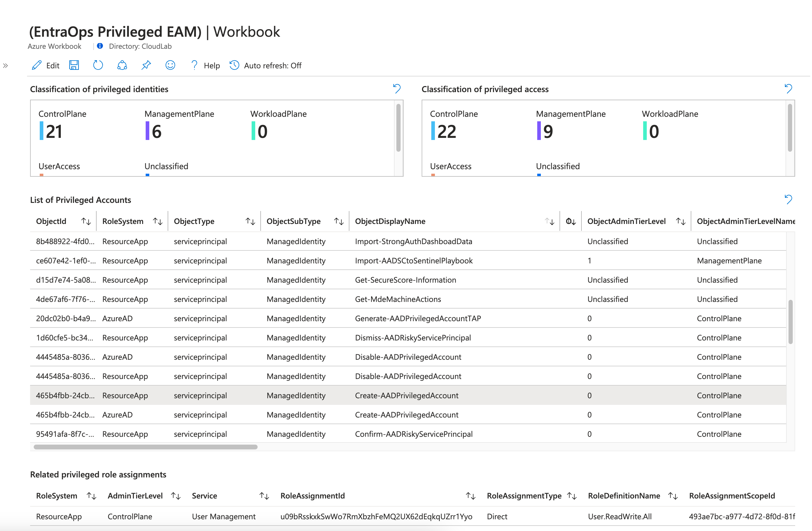Open the Help menu item
This screenshot has width=812, height=531.
[x=205, y=65]
